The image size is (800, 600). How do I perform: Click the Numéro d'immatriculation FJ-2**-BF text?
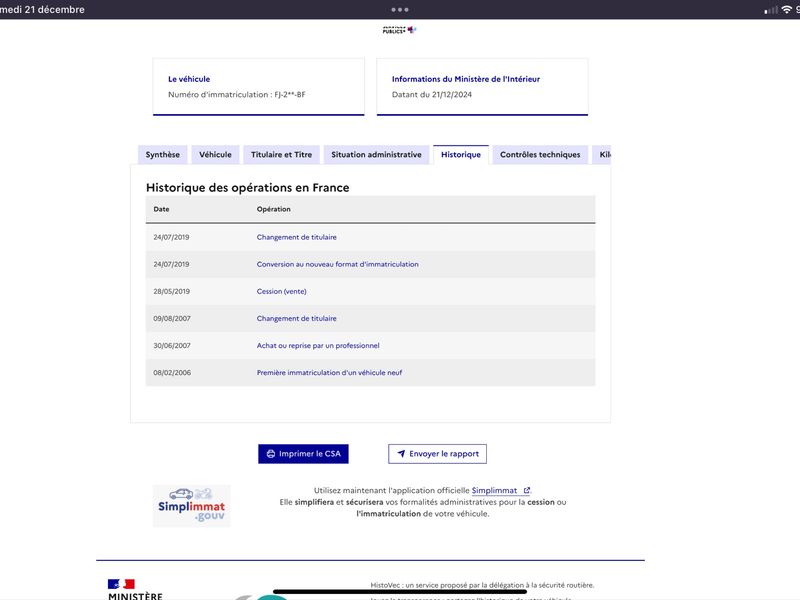237,94
